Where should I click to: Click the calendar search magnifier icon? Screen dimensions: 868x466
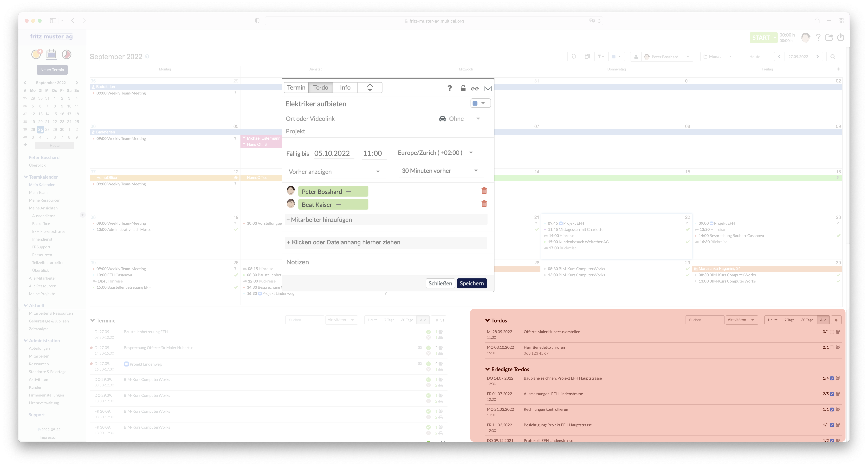tap(833, 57)
